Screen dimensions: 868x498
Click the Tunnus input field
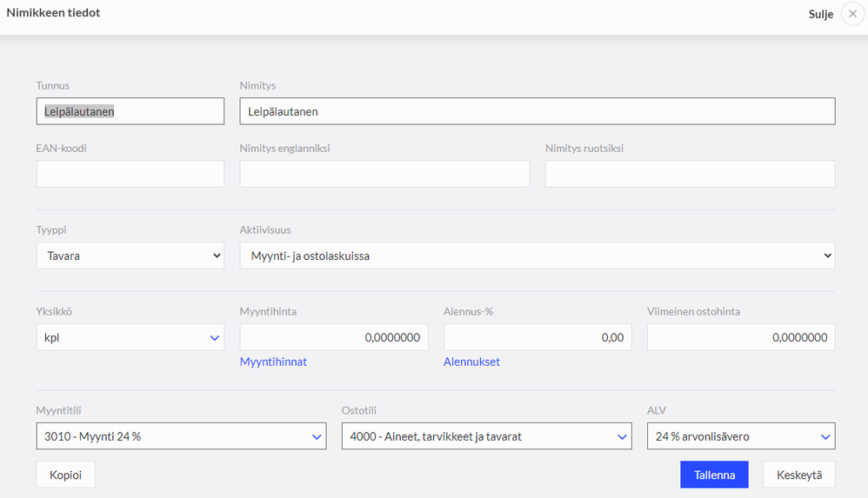click(x=130, y=111)
